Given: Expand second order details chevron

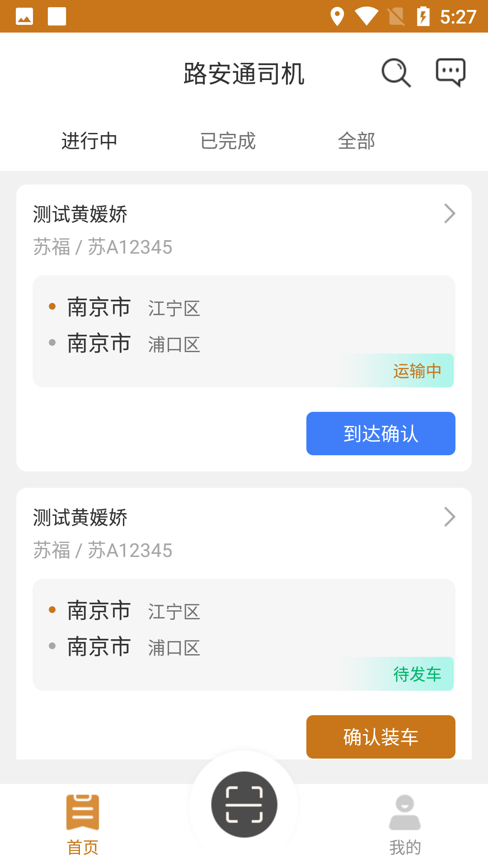Looking at the screenshot, I should (x=449, y=517).
